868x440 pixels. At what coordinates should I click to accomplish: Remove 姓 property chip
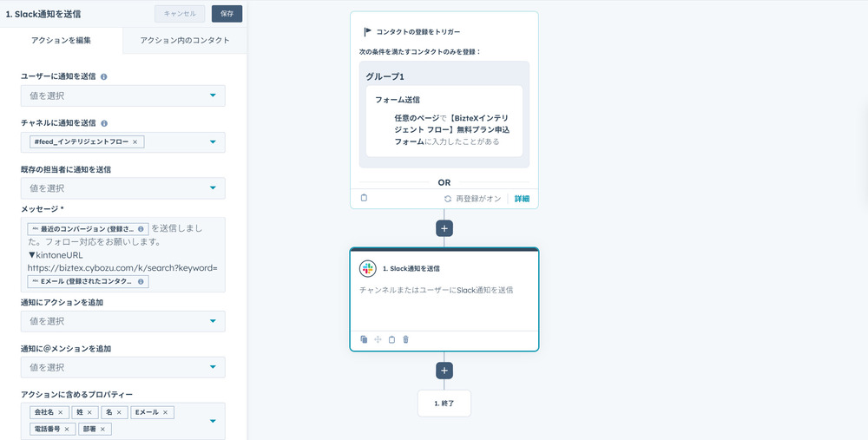pyautogui.click(x=89, y=412)
